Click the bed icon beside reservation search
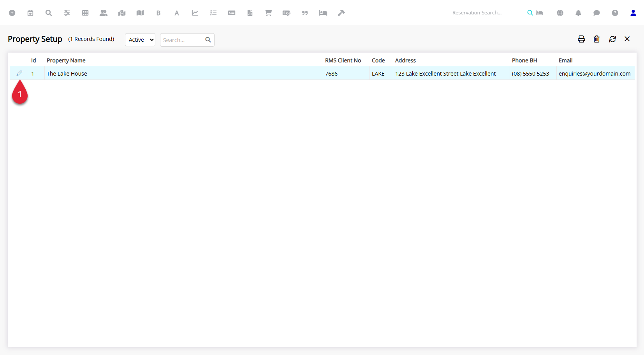This screenshot has height=355, width=644. click(539, 13)
